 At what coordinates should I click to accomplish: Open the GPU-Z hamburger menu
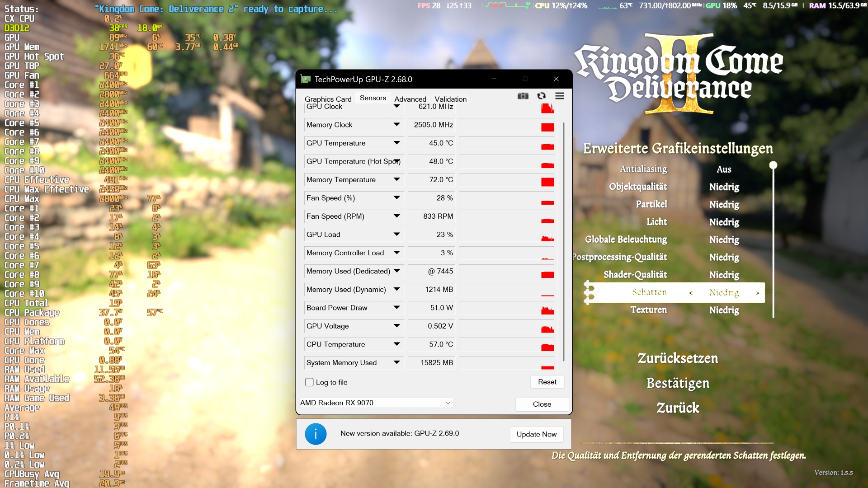tap(560, 96)
